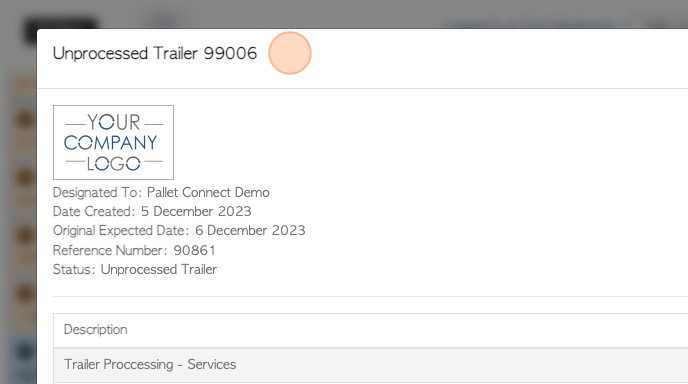Click the orange circle beside the title

coord(290,53)
